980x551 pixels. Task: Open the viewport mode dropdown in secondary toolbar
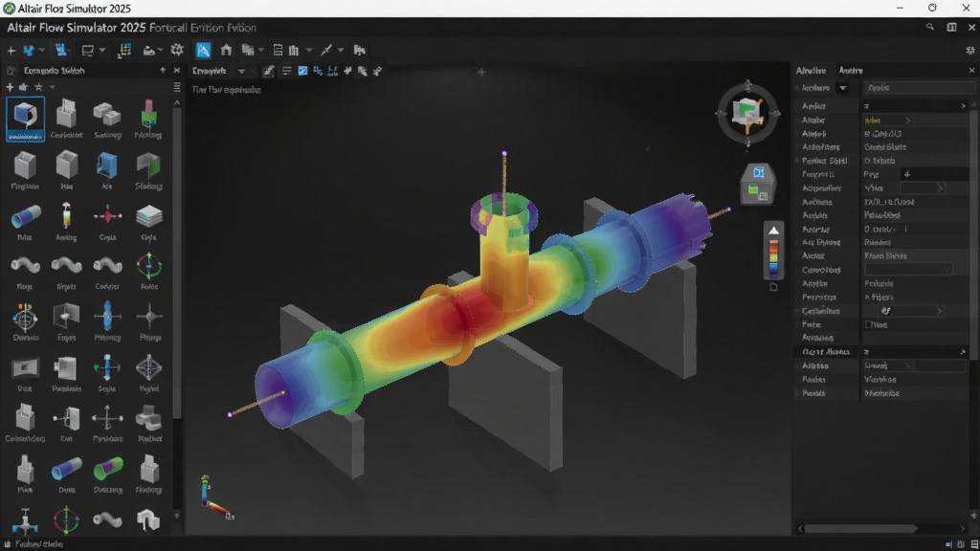point(241,71)
